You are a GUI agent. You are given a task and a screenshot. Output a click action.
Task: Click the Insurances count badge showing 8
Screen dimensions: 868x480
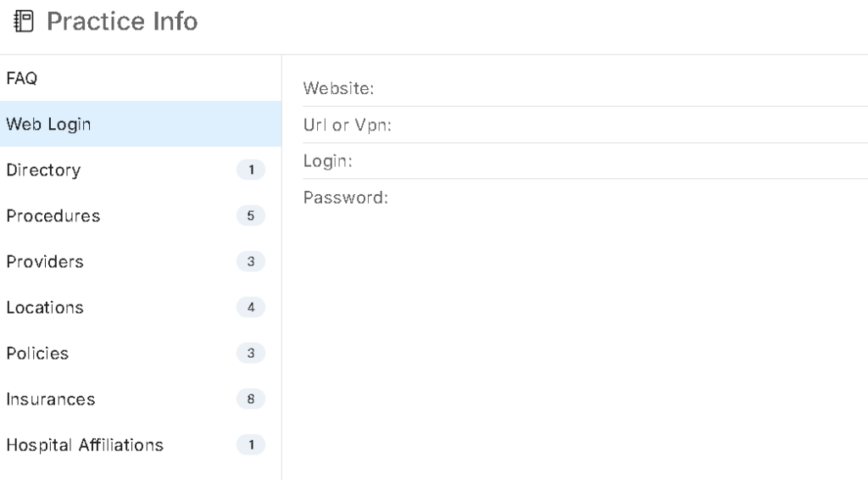click(x=251, y=399)
